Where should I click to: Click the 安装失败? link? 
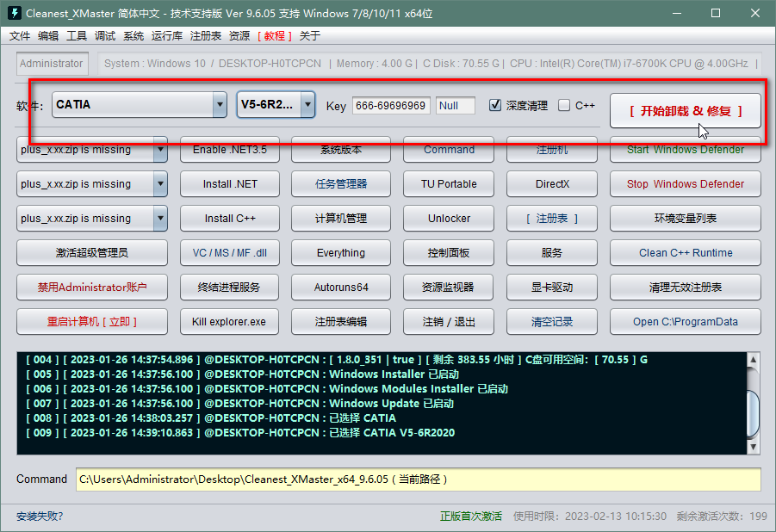pos(40,517)
